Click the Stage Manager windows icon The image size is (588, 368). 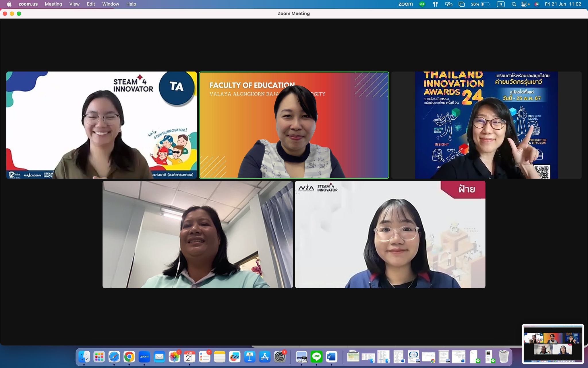pyautogui.click(x=462, y=4)
